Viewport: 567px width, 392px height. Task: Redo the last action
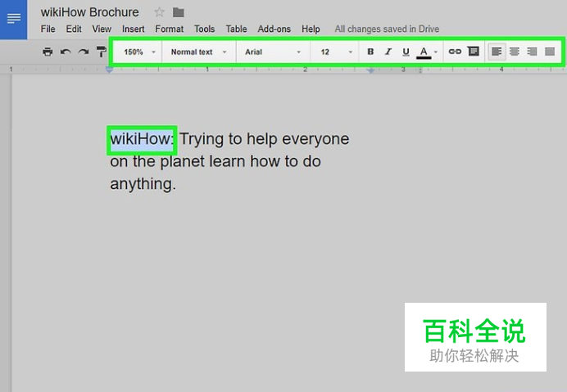click(84, 52)
